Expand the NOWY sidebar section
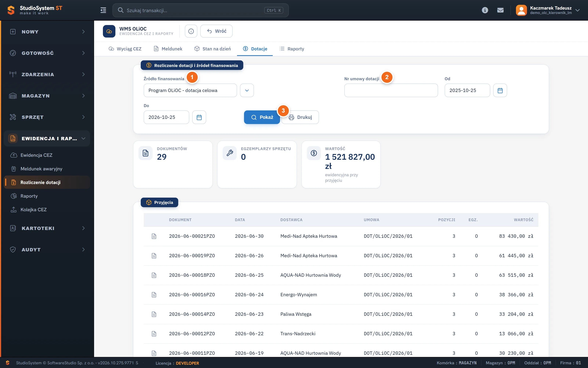This screenshot has height=368, width=588. tap(47, 32)
